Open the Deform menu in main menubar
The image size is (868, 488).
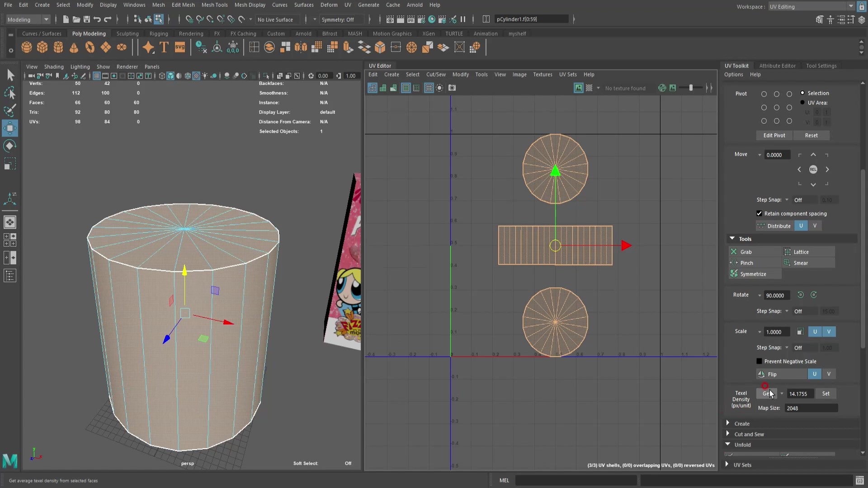pyautogui.click(x=329, y=5)
